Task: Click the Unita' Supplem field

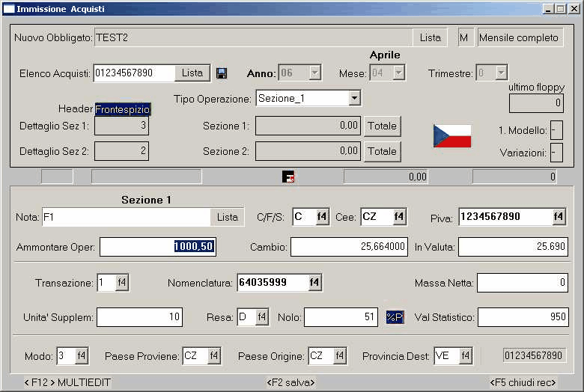Action: [x=140, y=317]
